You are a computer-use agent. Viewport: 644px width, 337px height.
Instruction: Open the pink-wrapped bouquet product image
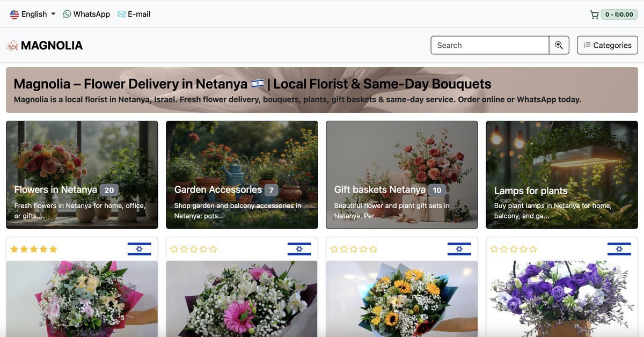pyautogui.click(x=82, y=299)
